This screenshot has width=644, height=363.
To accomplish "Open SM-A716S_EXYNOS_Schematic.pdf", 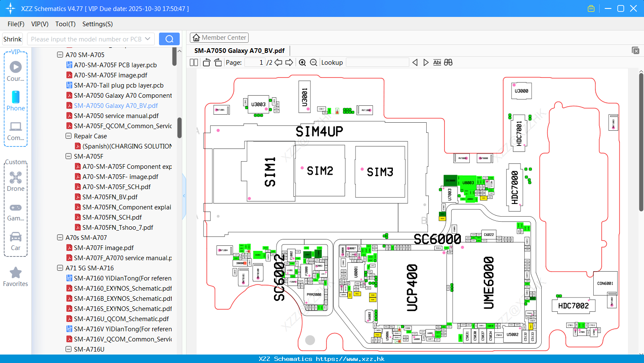I will click(x=123, y=309).
